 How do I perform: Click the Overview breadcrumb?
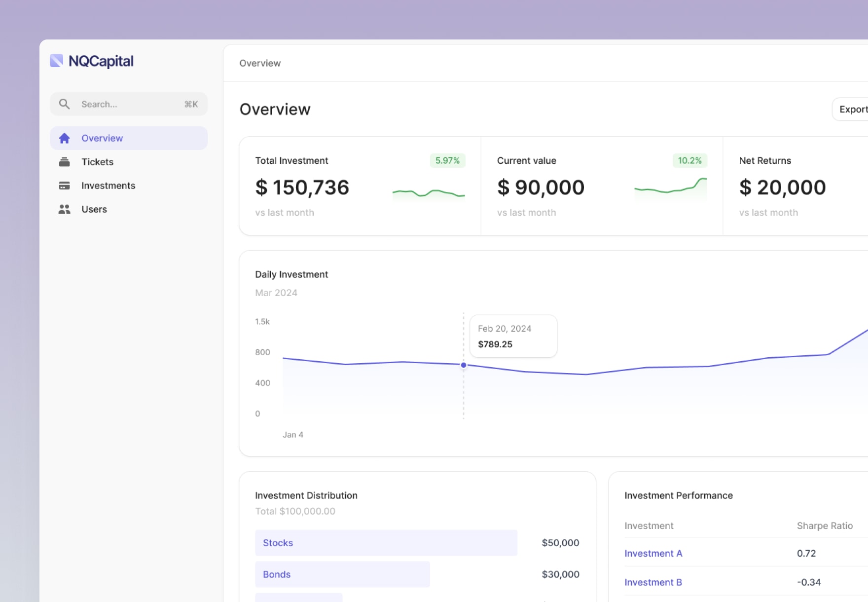pyautogui.click(x=260, y=63)
